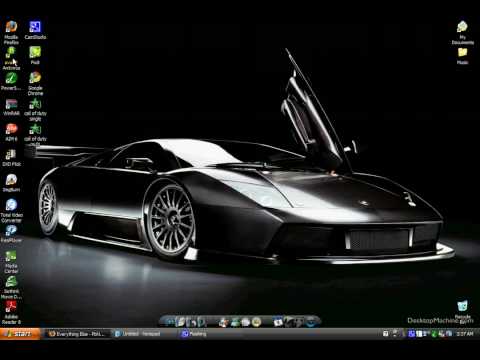480x360 pixels.
Task: Switch to the Flashing taskbar button
Action: pos(194,334)
